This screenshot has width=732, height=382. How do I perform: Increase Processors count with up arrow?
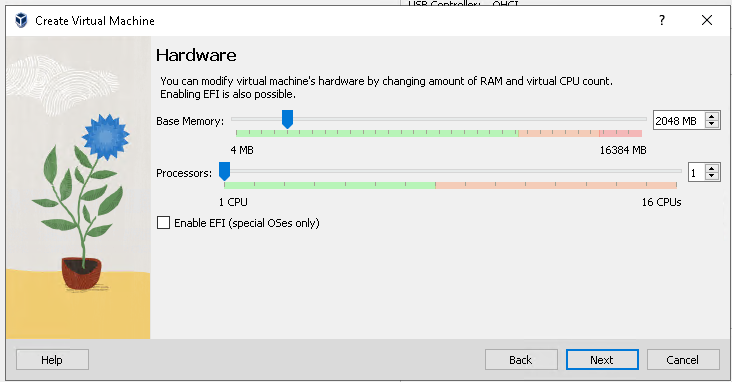(712, 169)
